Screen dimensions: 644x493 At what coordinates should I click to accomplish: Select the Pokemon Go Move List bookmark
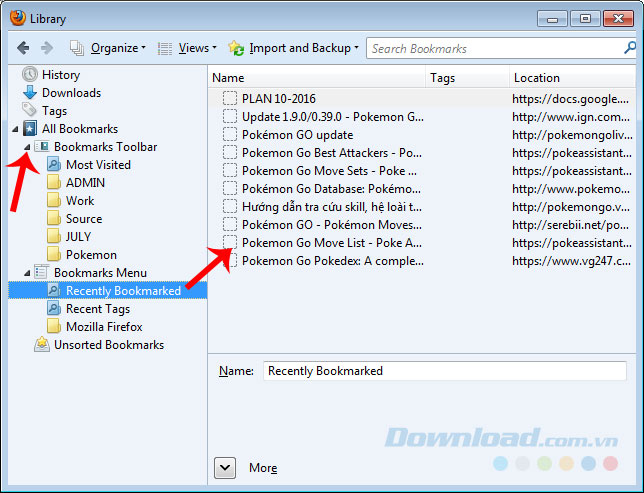(331, 243)
